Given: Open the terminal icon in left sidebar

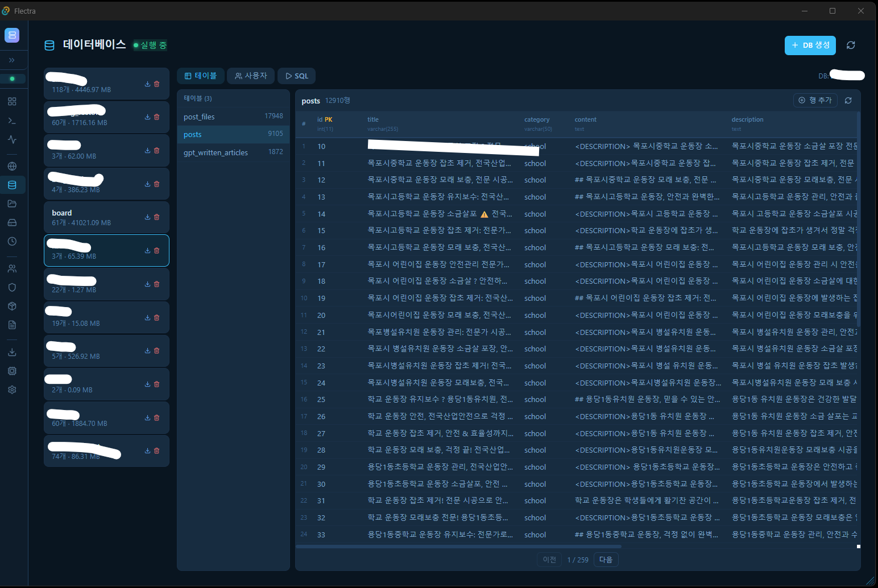Looking at the screenshot, I should pos(12,121).
